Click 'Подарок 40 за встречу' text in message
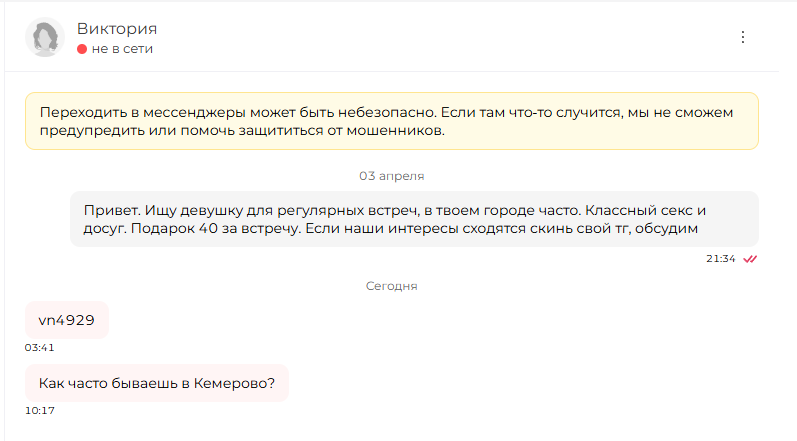 217,228
